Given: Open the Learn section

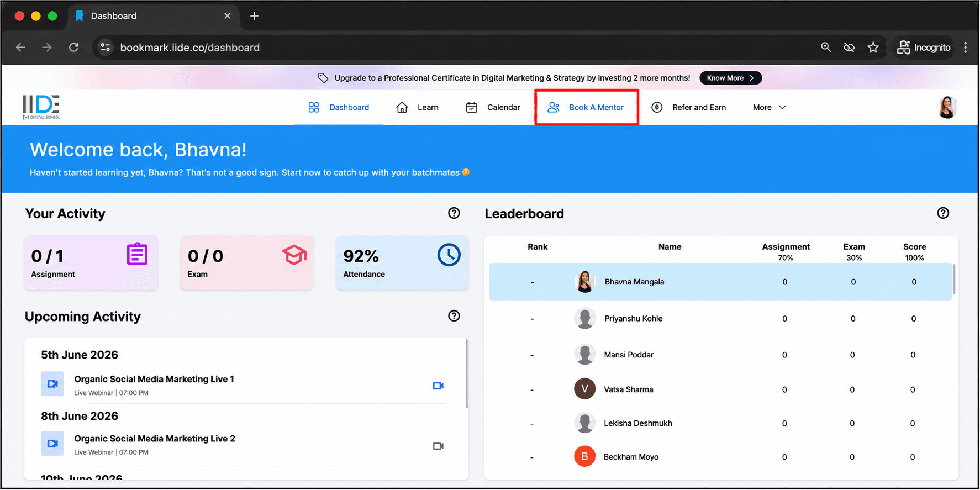Looking at the screenshot, I should (417, 107).
